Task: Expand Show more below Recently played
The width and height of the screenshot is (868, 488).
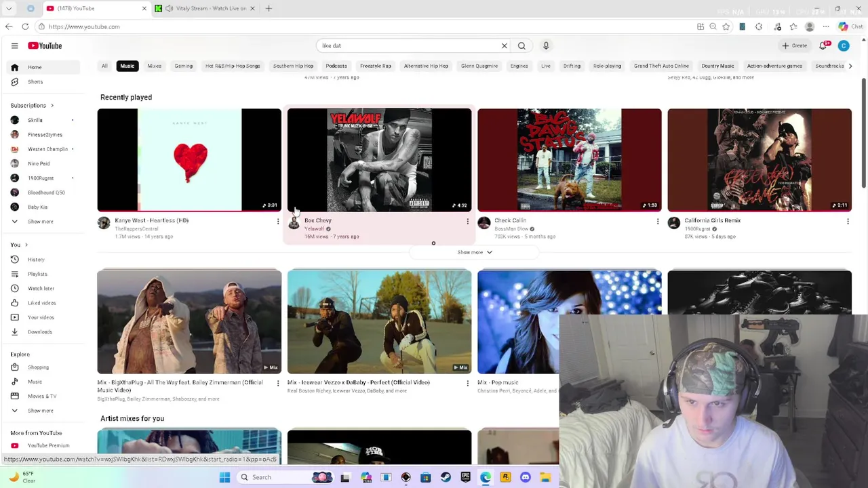Action: click(474, 252)
